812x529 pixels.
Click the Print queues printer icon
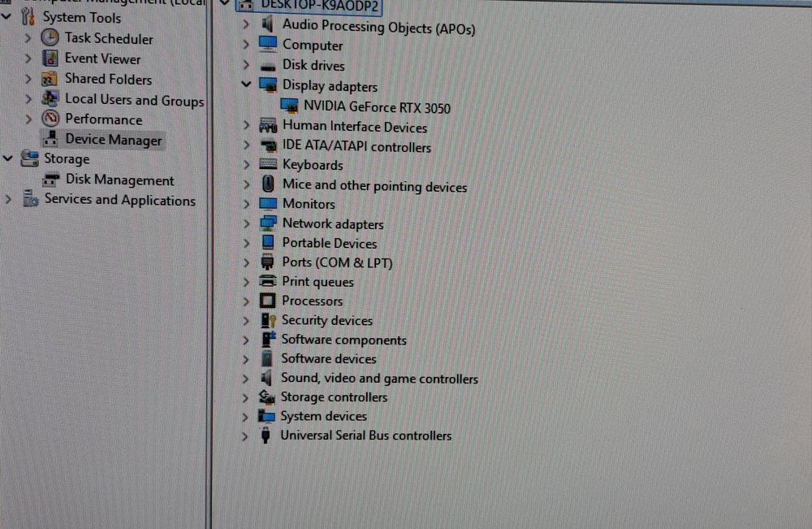[x=267, y=281]
